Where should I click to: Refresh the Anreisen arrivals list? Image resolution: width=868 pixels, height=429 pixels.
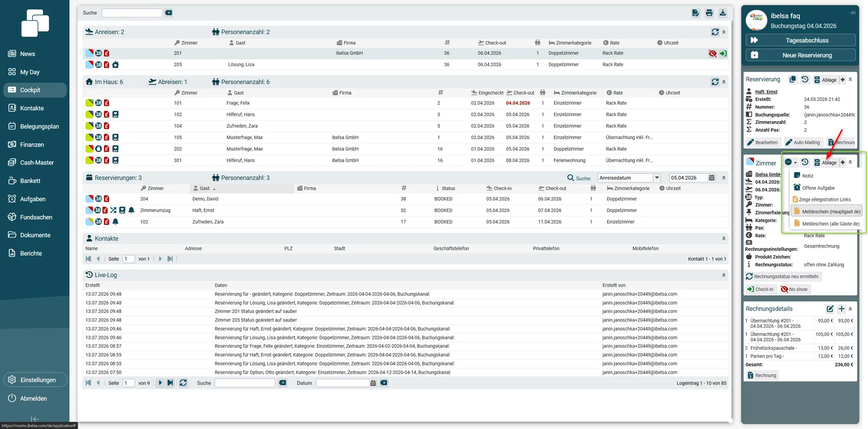(x=715, y=32)
